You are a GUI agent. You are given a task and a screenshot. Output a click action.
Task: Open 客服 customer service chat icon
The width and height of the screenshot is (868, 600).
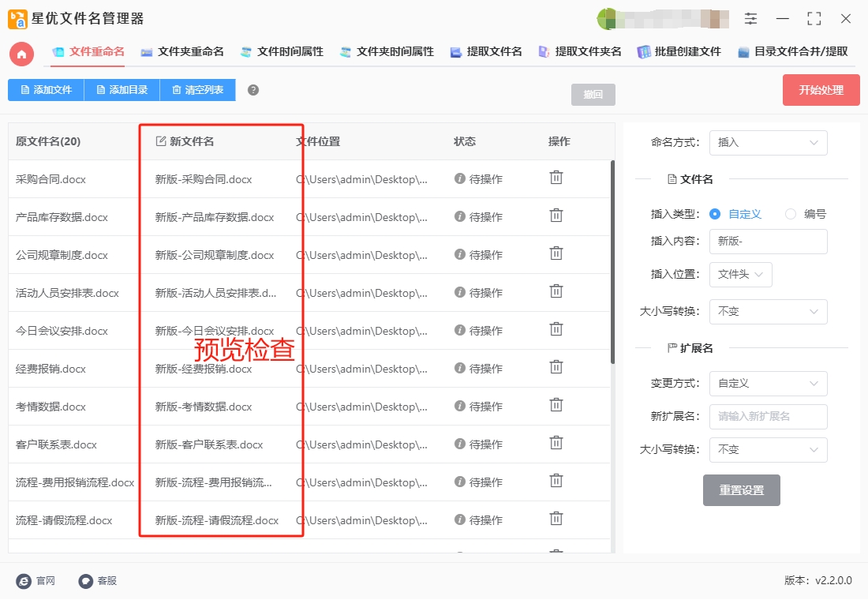pyautogui.click(x=86, y=580)
